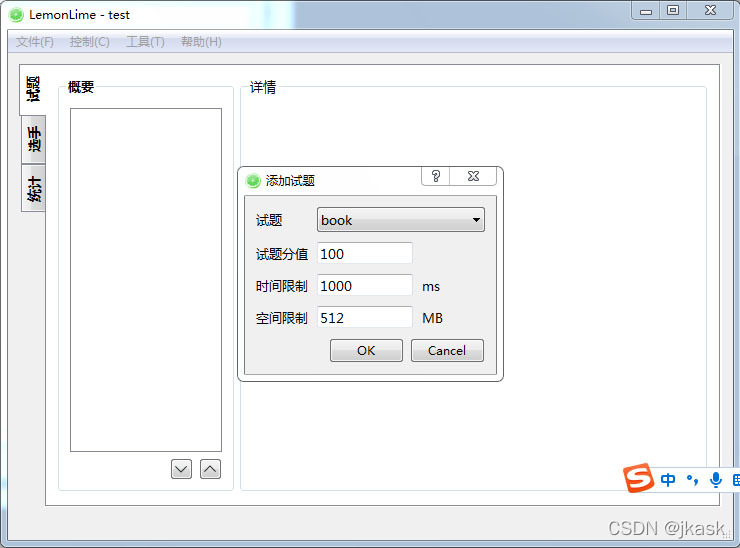740x548 pixels.
Task: Open the 工具(T) menu
Action: click(x=145, y=42)
